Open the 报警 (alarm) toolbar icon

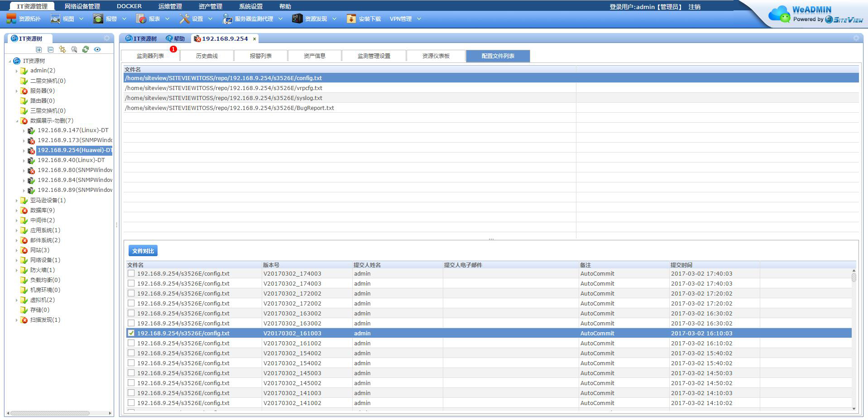coord(98,19)
